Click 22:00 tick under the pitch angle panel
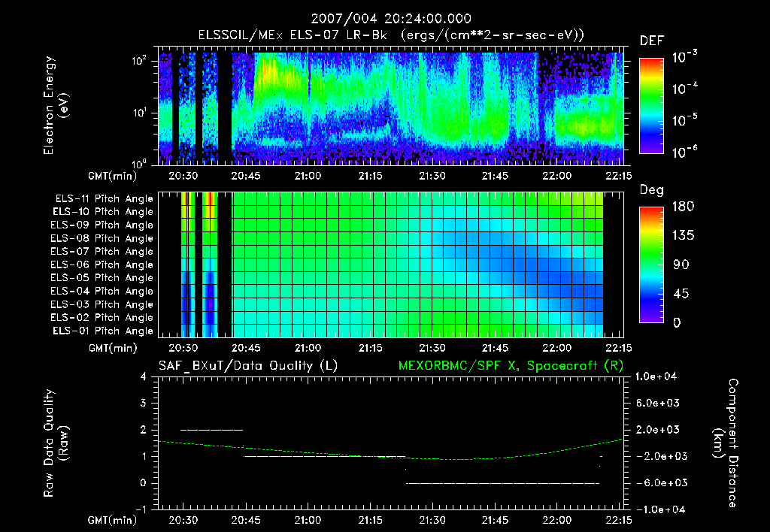 [557, 349]
